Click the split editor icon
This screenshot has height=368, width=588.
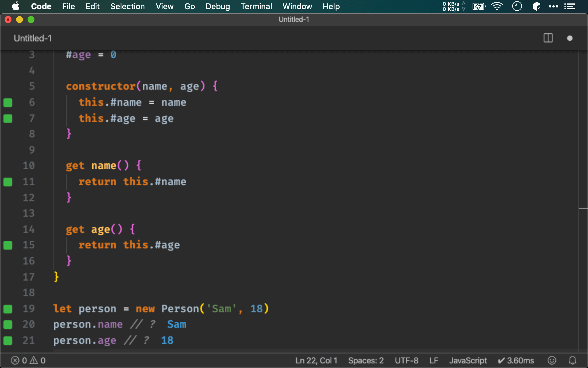click(548, 38)
